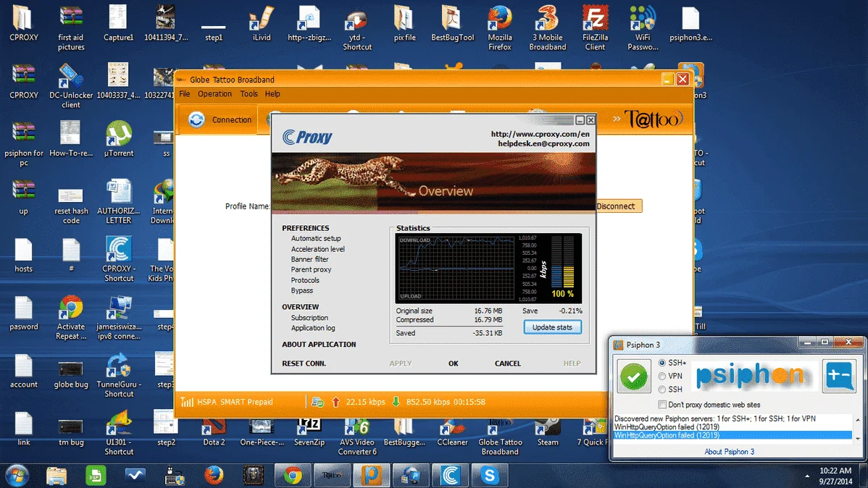The height and width of the screenshot is (488, 868).
Task: Click the Disconnect button in Globe Tattoo
Action: click(619, 206)
